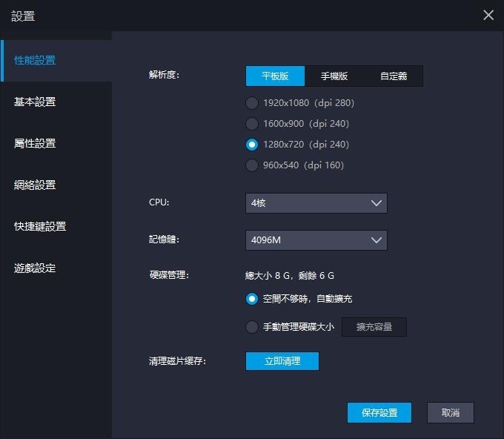Click the 硬碟管理 label
The image size is (504, 439).
[x=169, y=275]
